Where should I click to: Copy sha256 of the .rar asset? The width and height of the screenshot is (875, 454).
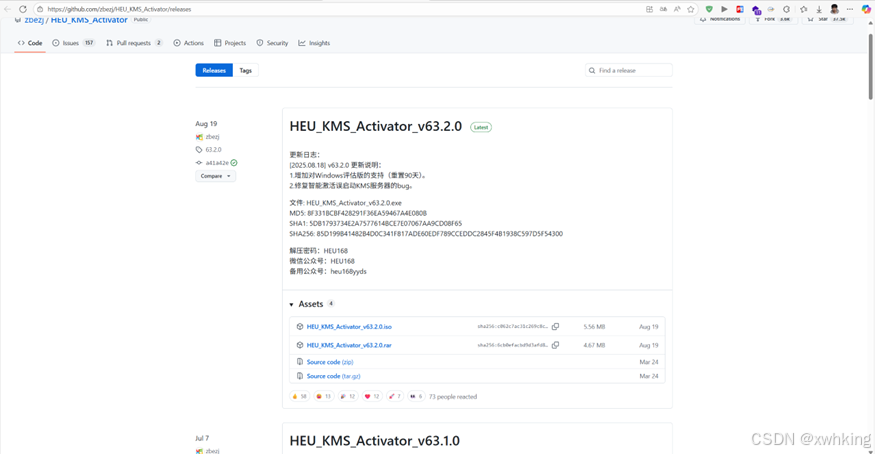pos(555,345)
